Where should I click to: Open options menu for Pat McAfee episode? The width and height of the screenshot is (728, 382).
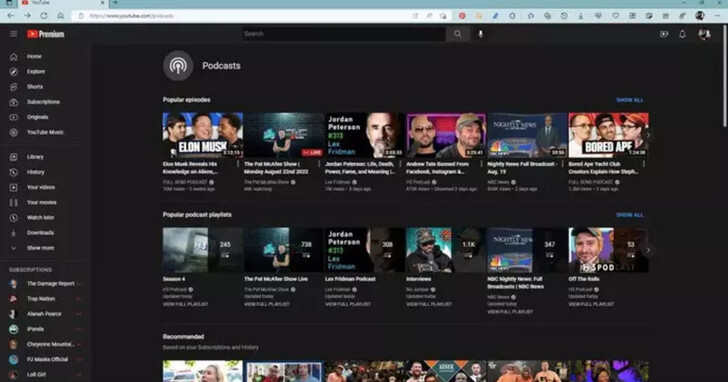(x=319, y=164)
